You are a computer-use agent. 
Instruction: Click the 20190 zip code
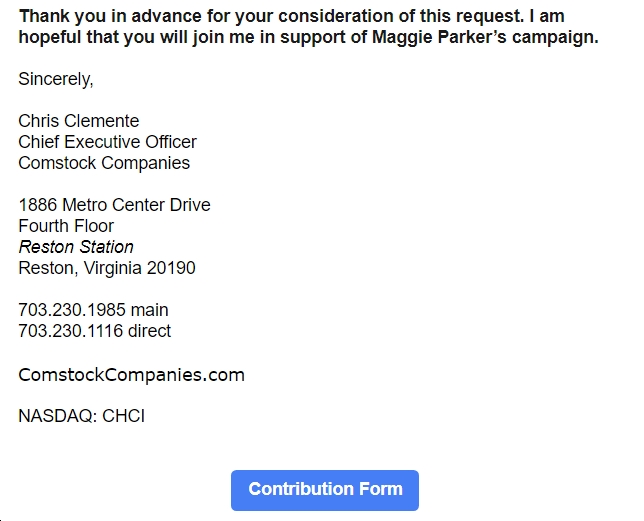coord(171,268)
